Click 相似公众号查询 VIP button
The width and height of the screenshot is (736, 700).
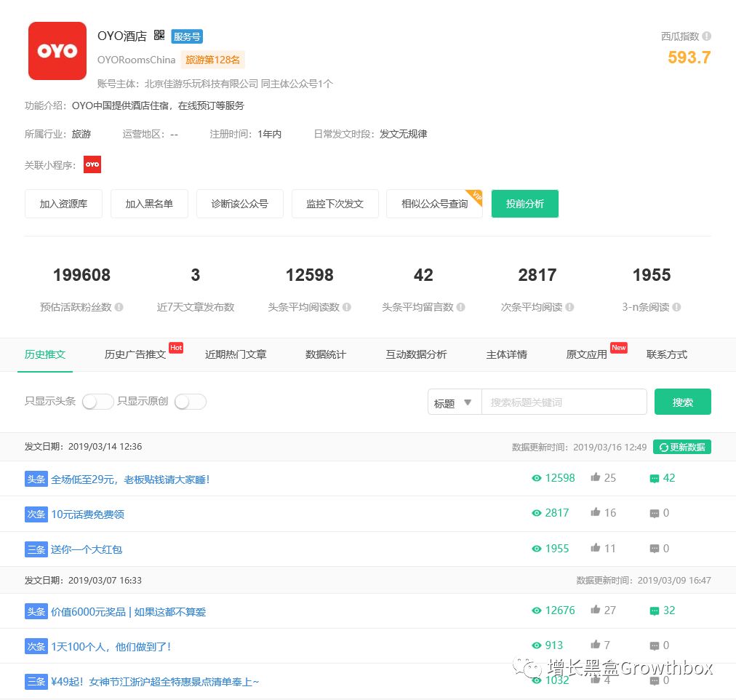435,204
